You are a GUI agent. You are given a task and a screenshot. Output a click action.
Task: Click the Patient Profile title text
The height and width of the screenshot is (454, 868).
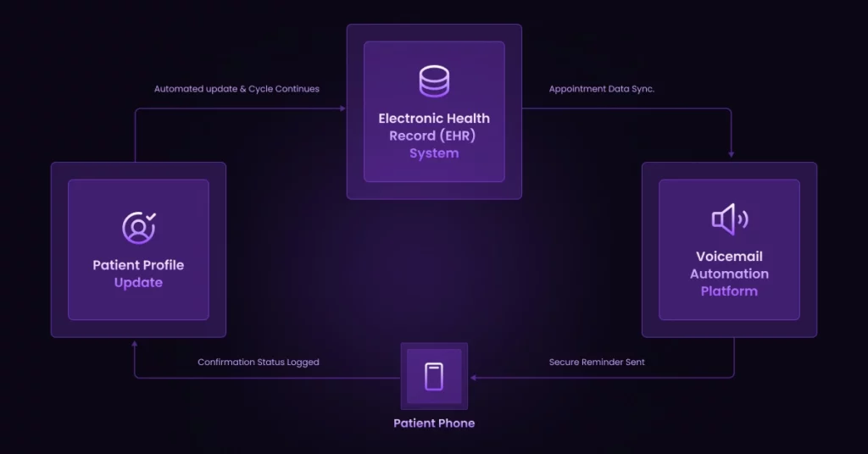[x=138, y=265]
